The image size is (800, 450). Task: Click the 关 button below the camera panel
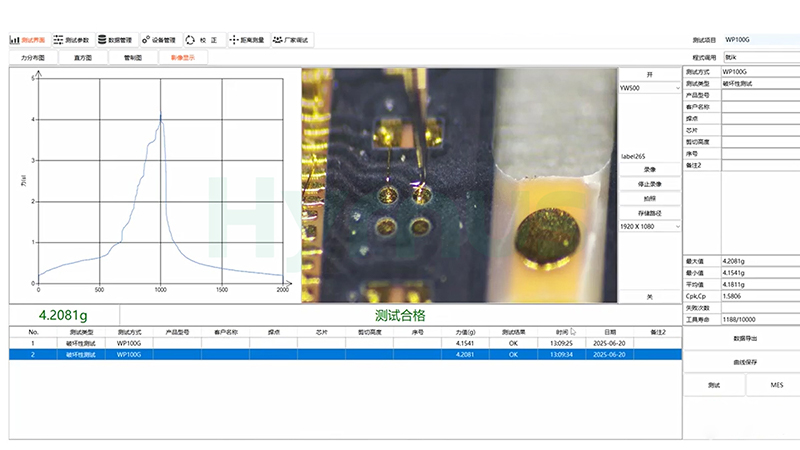[x=649, y=297]
